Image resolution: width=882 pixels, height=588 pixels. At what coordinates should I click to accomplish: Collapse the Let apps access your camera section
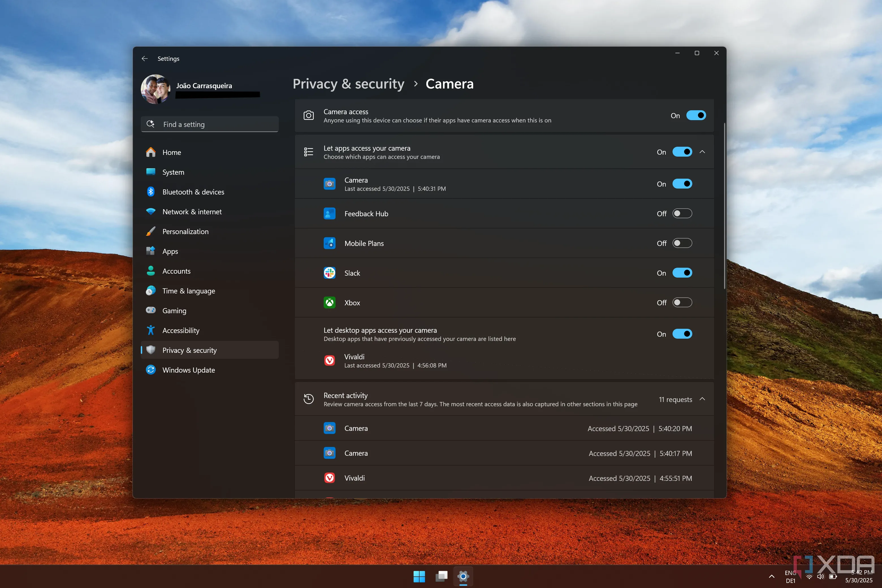(702, 152)
